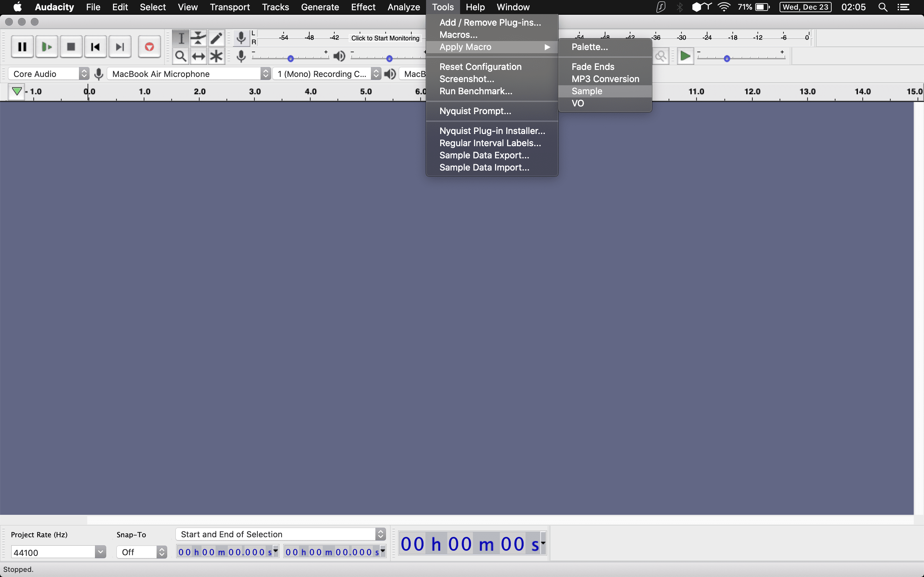Viewport: 924px width, 577px height.
Task: Select the Zoom tool
Action: click(x=181, y=56)
